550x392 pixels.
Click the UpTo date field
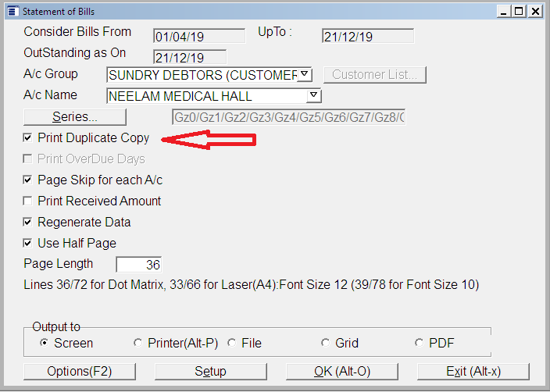[x=368, y=37]
